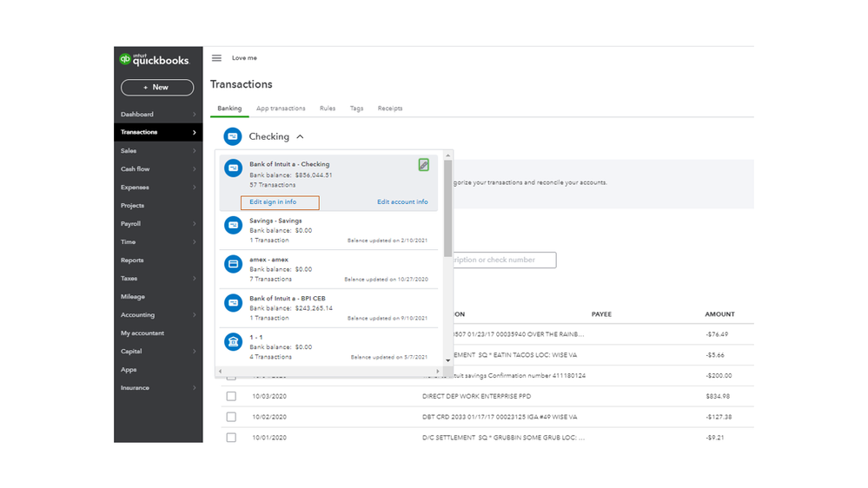Click the 1 - 1 bank building icon

point(233,341)
